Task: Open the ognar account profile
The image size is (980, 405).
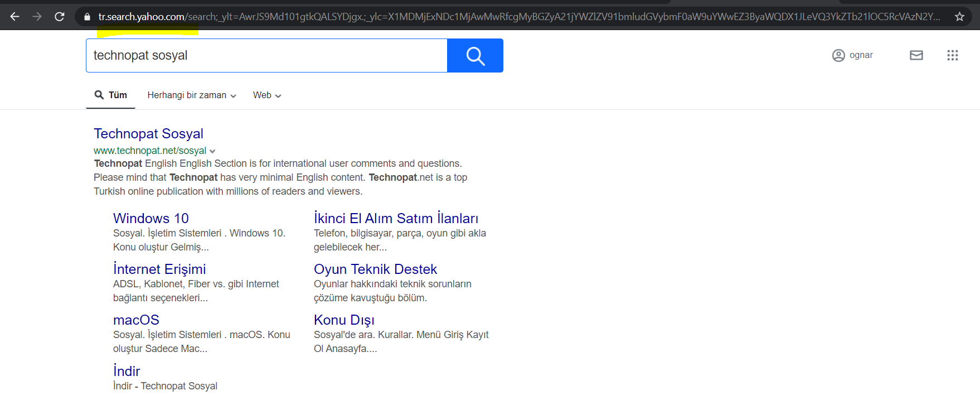Action: click(852, 55)
